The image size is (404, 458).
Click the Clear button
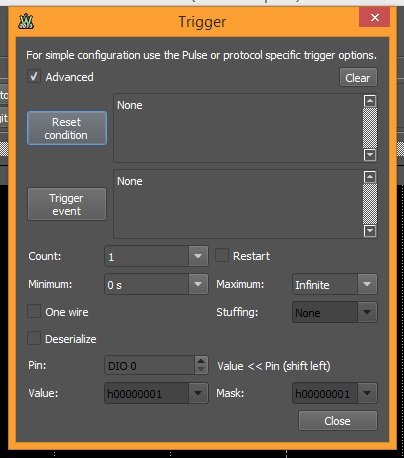point(358,78)
